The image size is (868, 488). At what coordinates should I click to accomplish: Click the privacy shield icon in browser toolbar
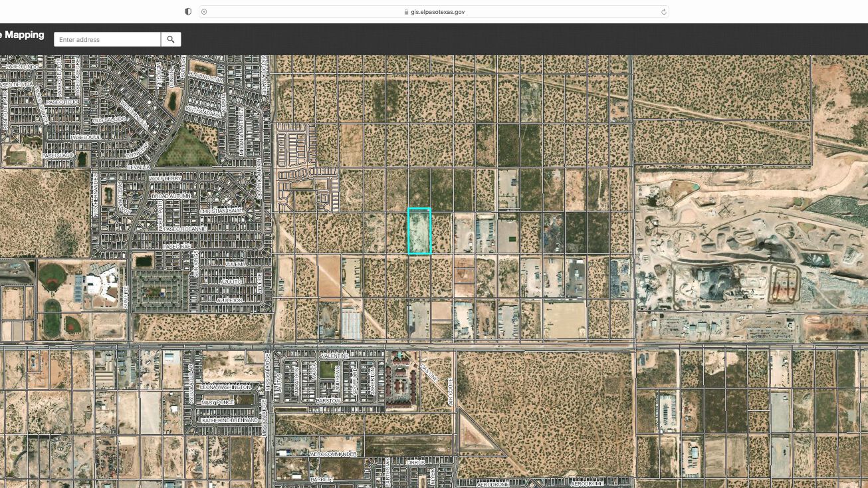[188, 11]
